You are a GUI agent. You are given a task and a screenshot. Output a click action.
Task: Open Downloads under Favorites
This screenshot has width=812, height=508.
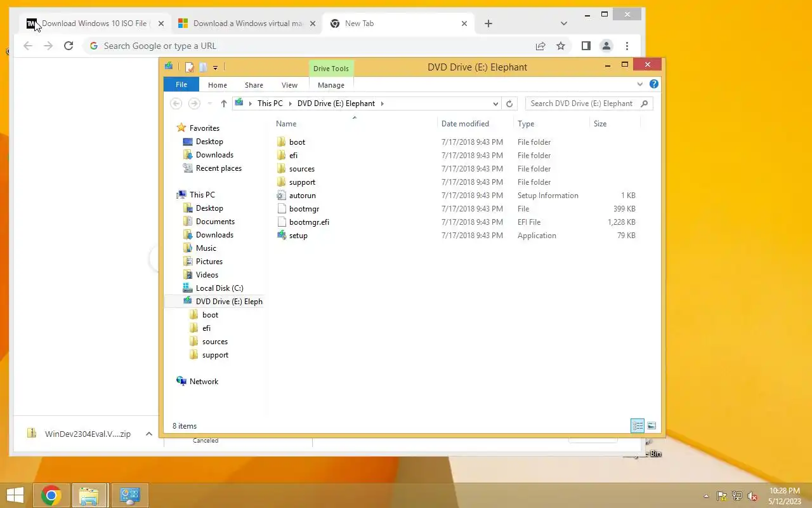click(214, 155)
